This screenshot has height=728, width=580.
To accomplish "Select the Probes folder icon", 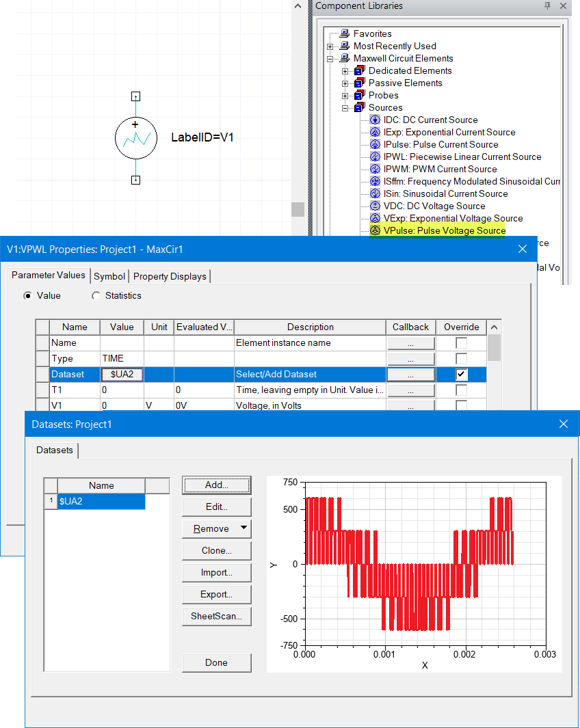I will point(360,95).
